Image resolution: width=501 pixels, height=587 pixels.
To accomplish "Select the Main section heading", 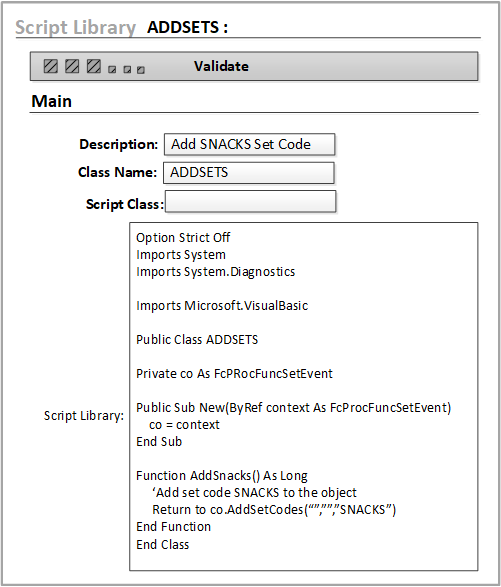I will point(52,101).
